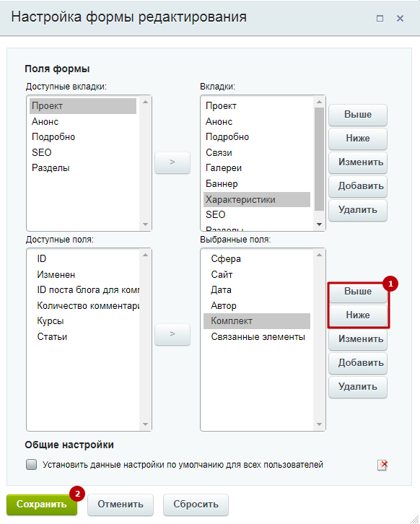Move field up with lower Выше button
The width and height of the screenshot is (420, 524).
[x=358, y=292]
